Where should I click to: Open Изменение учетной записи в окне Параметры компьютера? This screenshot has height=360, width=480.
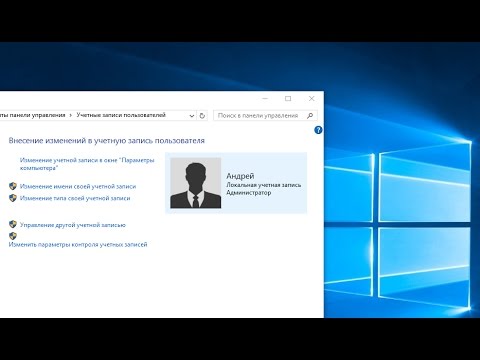pos(87,164)
